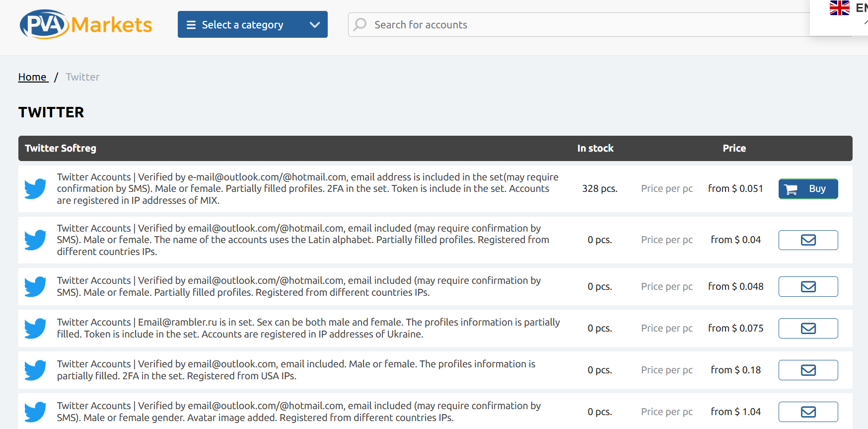Click envelope button for $0.075 rambler accounts
868x429 pixels.
pos(808,328)
